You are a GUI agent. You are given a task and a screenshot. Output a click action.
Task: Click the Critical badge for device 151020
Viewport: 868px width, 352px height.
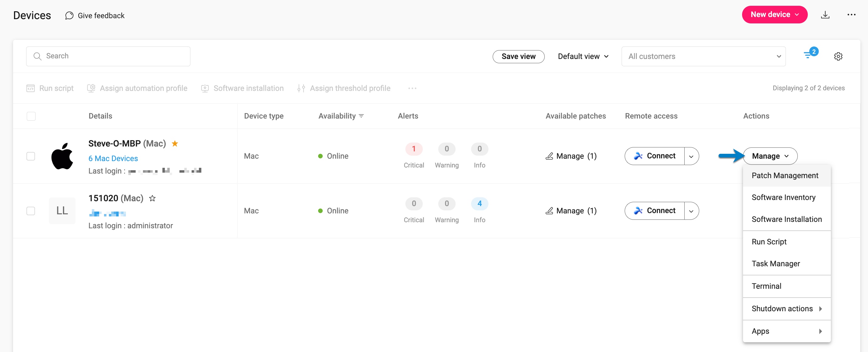coord(413,203)
